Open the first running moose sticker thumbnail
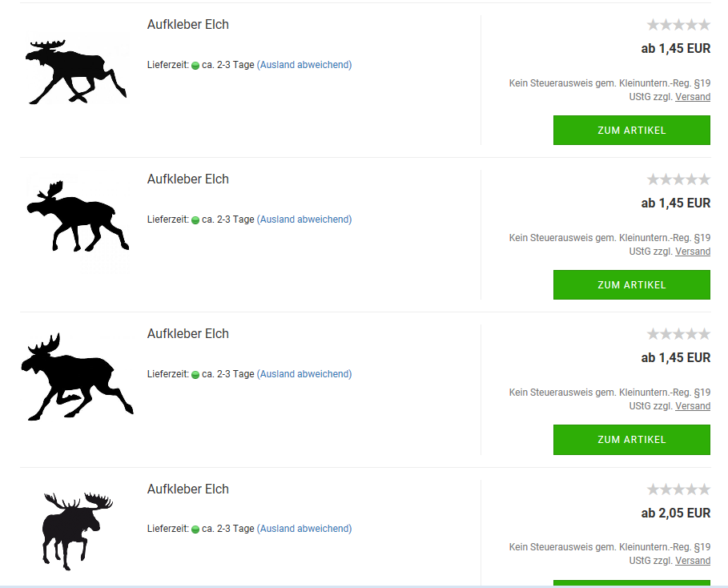 tap(75, 72)
